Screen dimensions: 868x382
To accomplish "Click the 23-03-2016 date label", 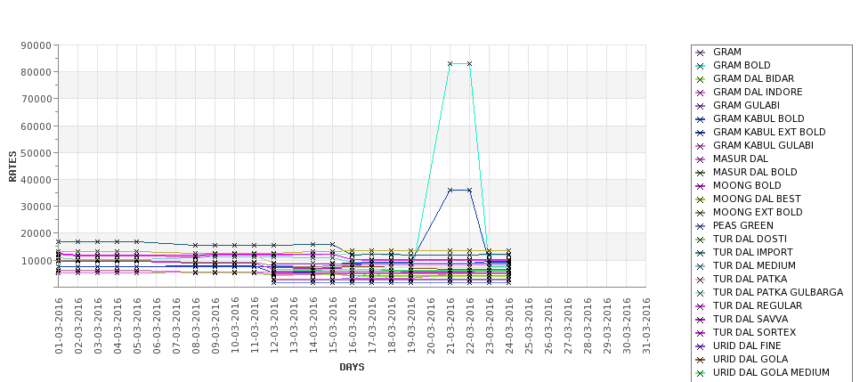I will [x=490, y=326].
